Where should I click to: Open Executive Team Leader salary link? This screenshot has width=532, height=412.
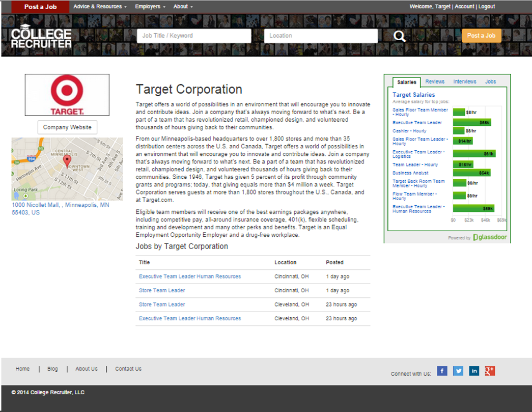click(x=417, y=123)
